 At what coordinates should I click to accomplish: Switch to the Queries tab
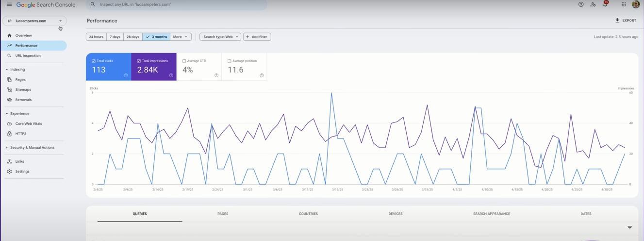pyautogui.click(x=140, y=214)
